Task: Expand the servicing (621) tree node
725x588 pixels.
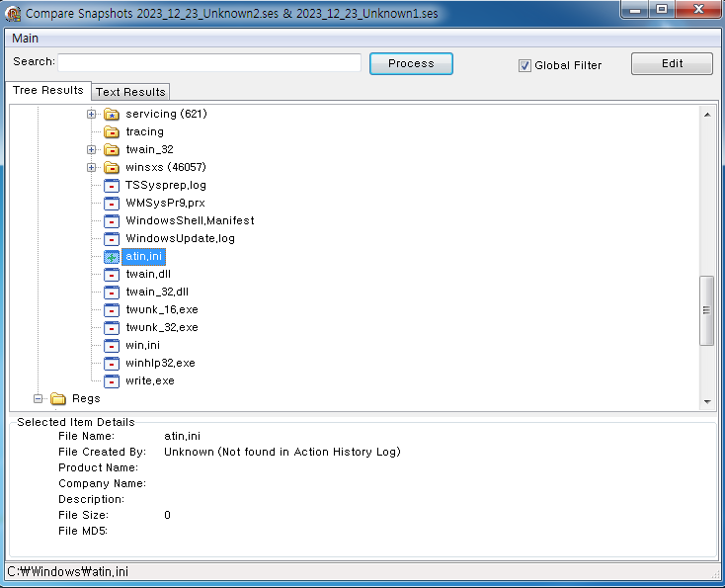Action: point(92,114)
